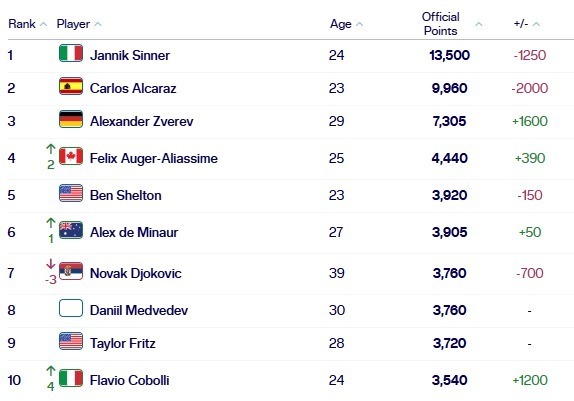Sort the table by the Rank column arrow
The image size is (574, 401).
coord(43,24)
